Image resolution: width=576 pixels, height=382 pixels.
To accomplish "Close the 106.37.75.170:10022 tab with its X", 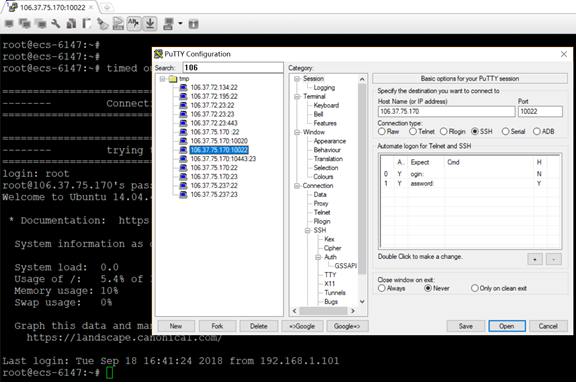I will 91,7.
